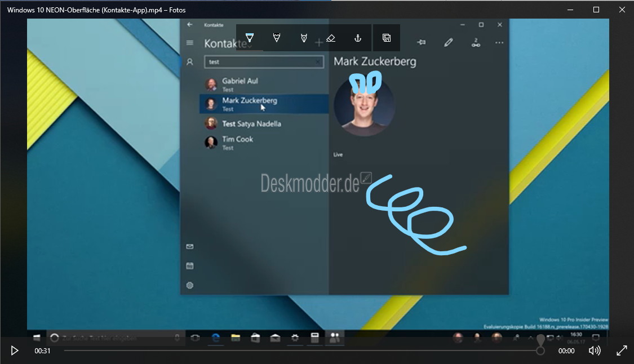Select the pencil ink tool

[277, 38]
